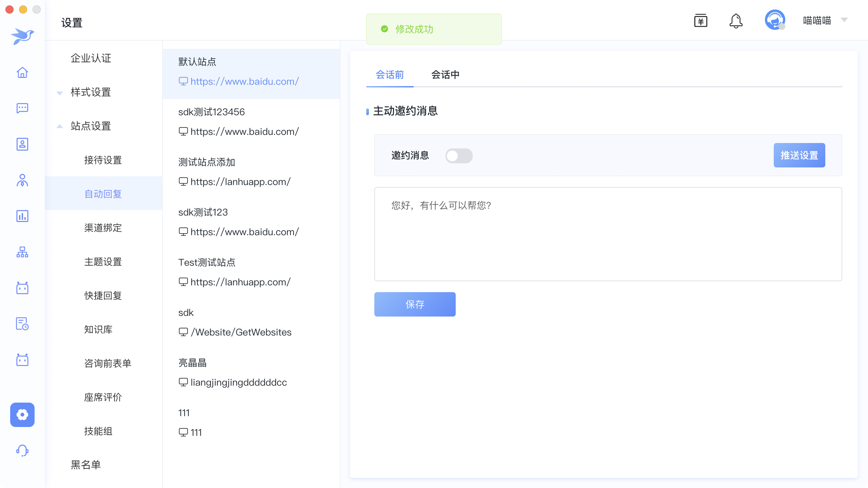Enable the 邀约消息 toggle switch
The width and height of the screenshot is (868, 488).
tap(459, 156)
